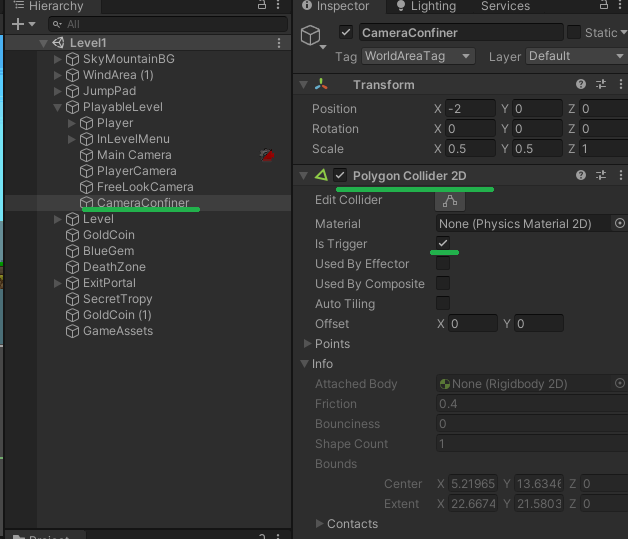This screenshot has height=539, width=628.
Task: Enable Auto Tiling checkbox
Action: (443, 303)
